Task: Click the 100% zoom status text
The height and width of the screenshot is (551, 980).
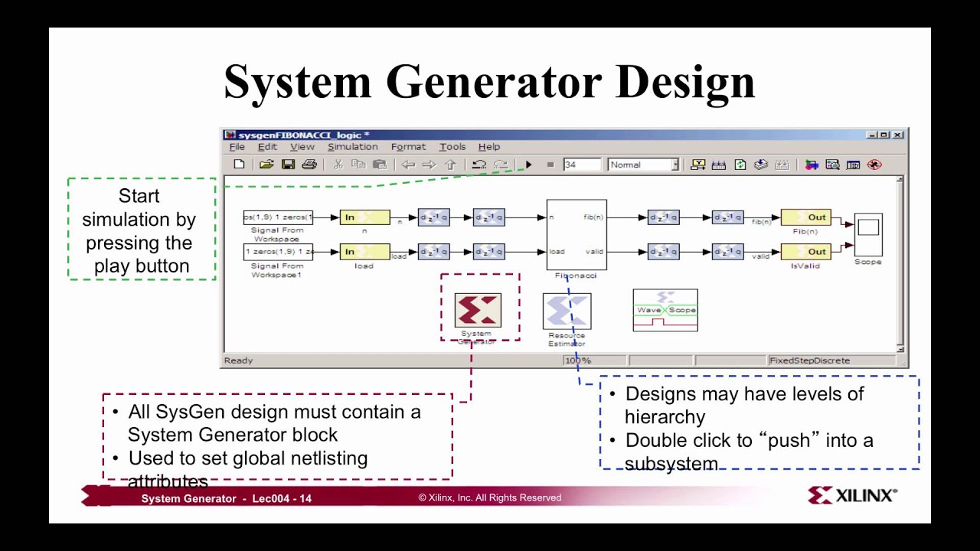Action: (x=578, y=360)
